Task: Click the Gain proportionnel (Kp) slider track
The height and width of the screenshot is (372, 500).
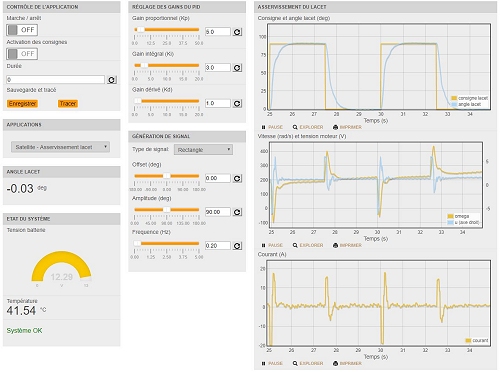Action: click(167, 30)
